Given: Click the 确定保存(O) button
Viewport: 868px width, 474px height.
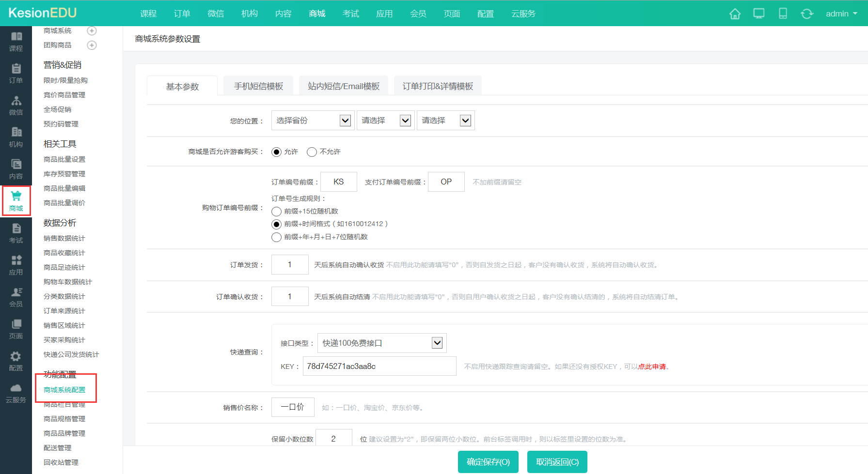Looking at the screenshot, I should click(x=488, y=462).
